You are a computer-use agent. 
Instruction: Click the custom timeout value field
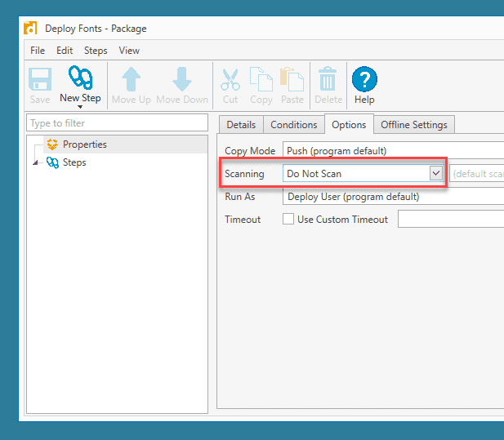click(x=451, y=219)
